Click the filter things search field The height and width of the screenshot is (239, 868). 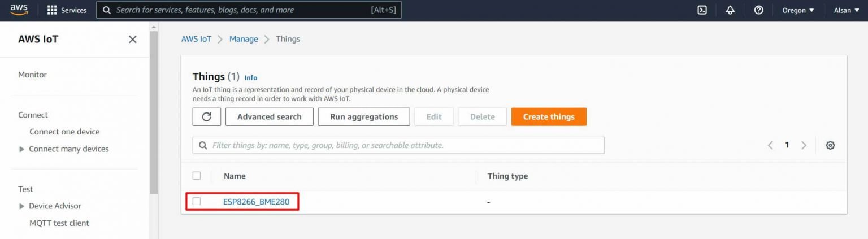click(398, 145)
